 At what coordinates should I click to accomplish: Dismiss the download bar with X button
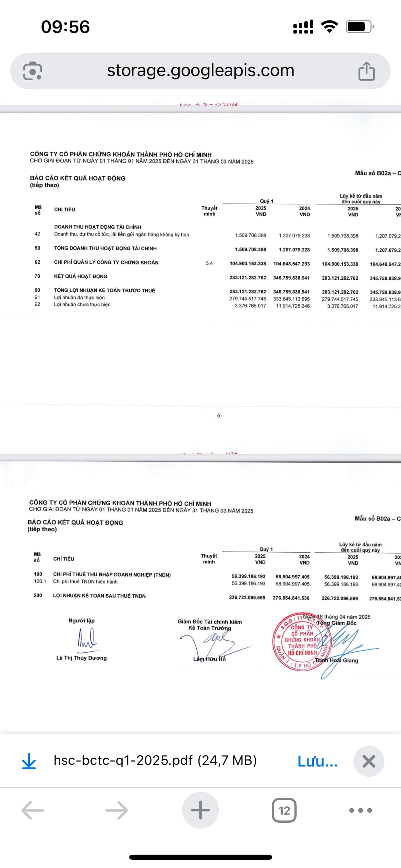(x=369, y=761)
